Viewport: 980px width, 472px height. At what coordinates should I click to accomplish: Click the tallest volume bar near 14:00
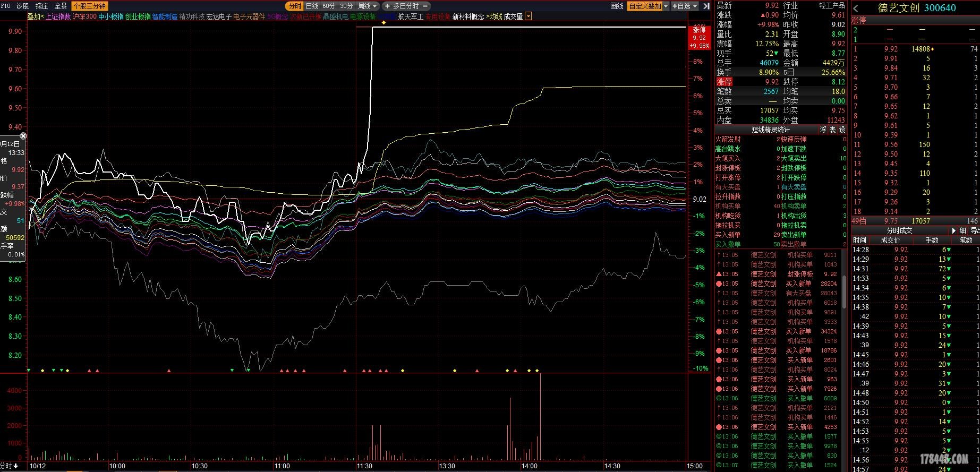[x=540, y=416]
